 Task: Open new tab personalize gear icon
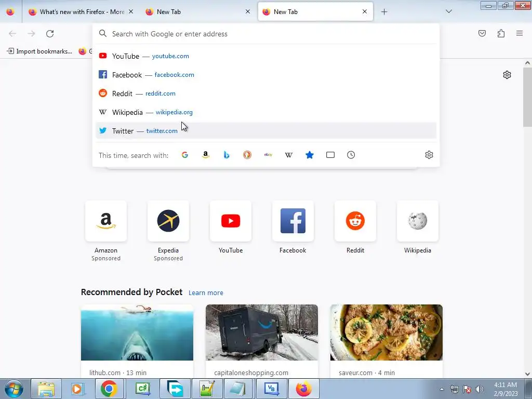point(507,75)
